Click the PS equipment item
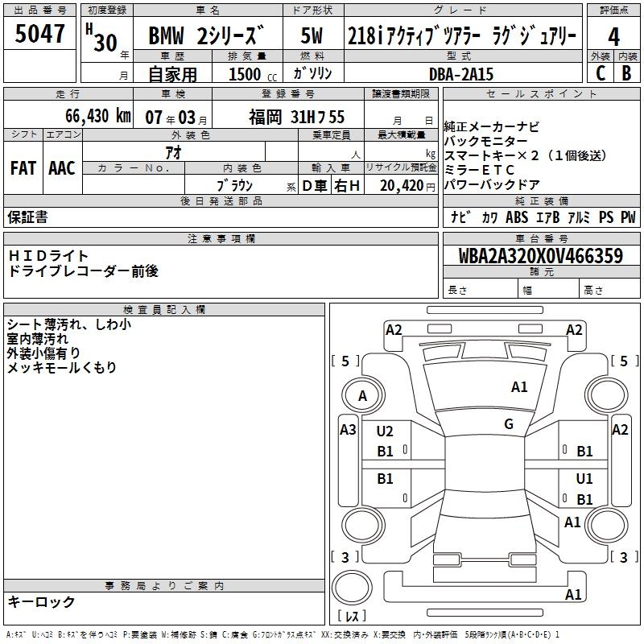The width and height of the screenshot is (644, 644). (606, 217)
